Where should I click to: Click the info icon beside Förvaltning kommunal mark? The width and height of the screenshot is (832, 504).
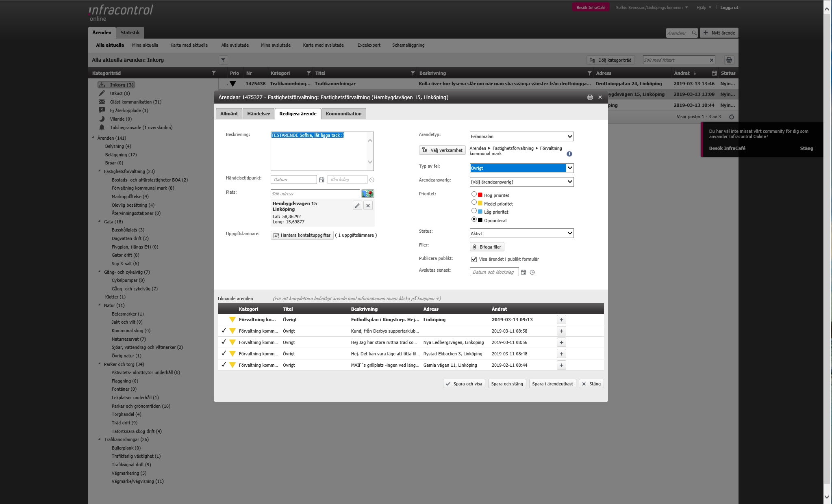569,154
